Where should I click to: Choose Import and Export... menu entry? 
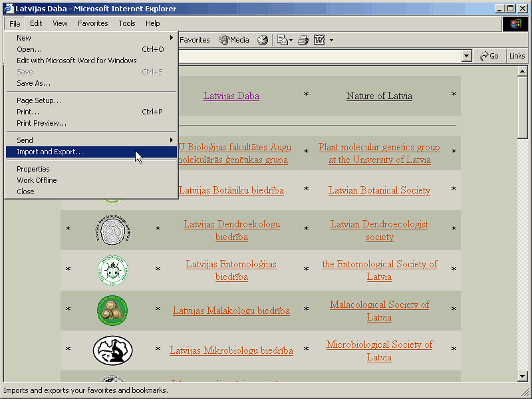pyautogui.click(x=91, y=152)
